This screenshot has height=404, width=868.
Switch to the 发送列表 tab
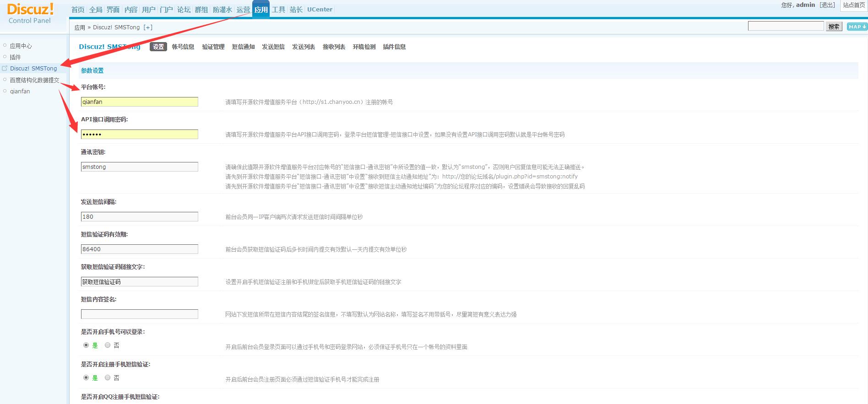(304, 47)
